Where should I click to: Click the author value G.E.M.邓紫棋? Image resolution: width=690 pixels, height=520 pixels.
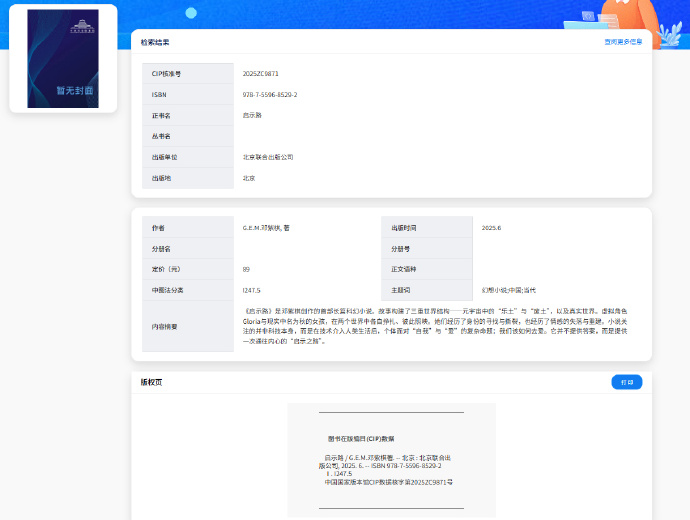tap(266, 228)
